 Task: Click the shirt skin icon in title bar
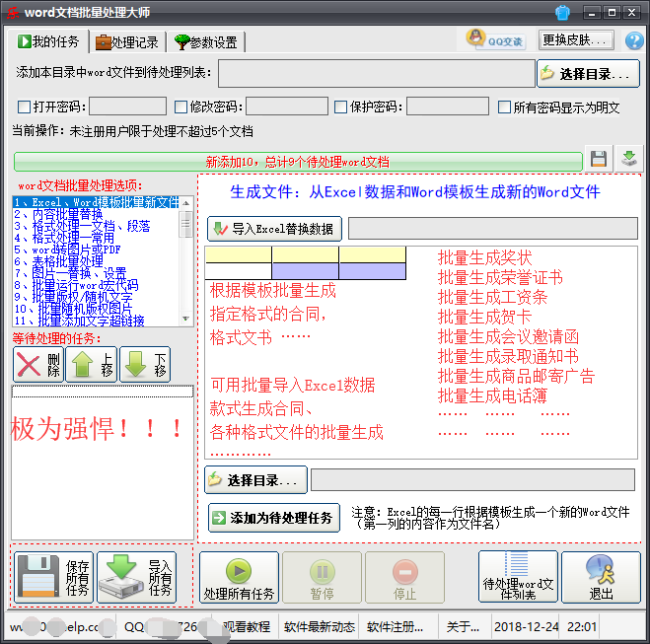pyautogui.click(x=562, y=13)
